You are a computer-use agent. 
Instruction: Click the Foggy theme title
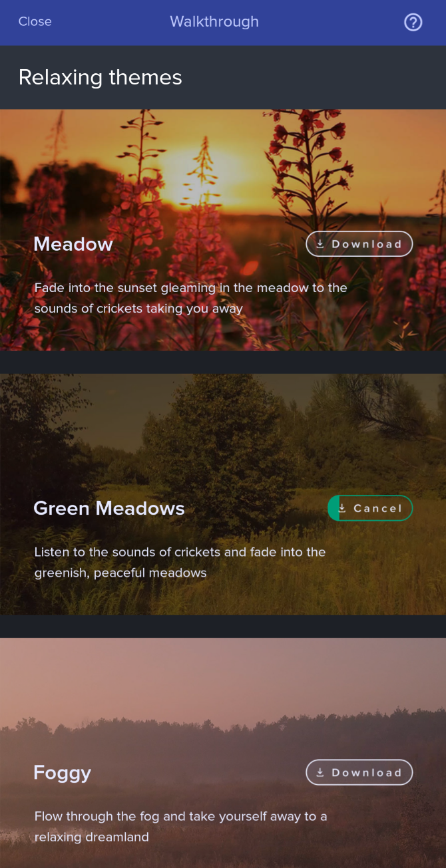tap(62, 773)
